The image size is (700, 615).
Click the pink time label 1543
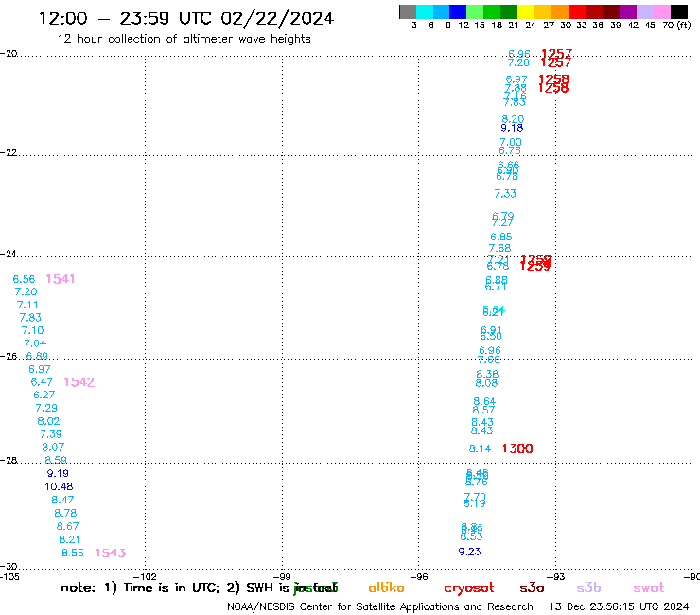[111, 553]
